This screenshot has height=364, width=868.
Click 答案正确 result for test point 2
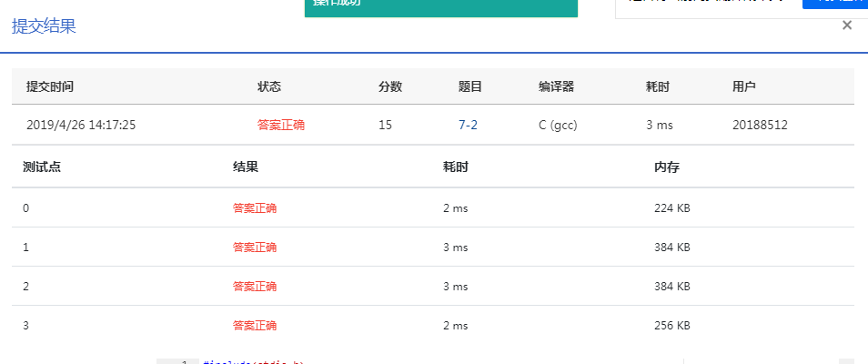(255, 287)
